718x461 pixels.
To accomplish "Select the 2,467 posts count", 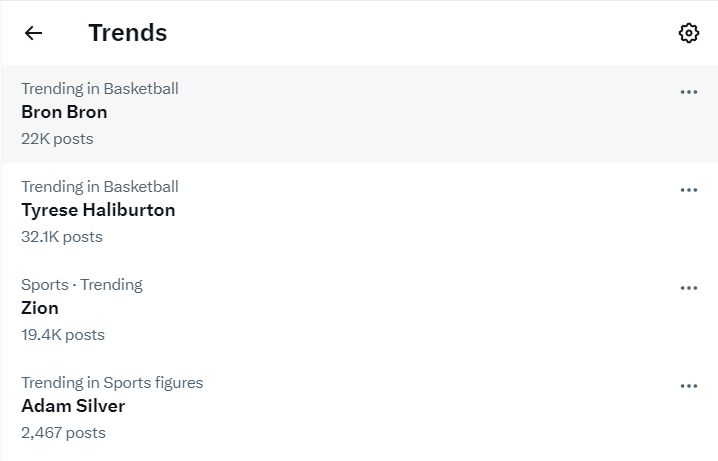I will (63, 433).
